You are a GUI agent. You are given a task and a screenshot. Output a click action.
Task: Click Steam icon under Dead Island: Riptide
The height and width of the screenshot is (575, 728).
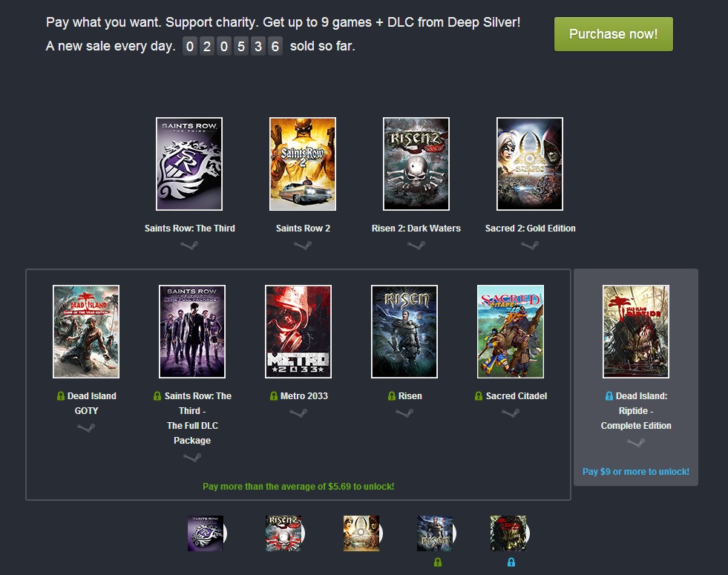[636, 443]
